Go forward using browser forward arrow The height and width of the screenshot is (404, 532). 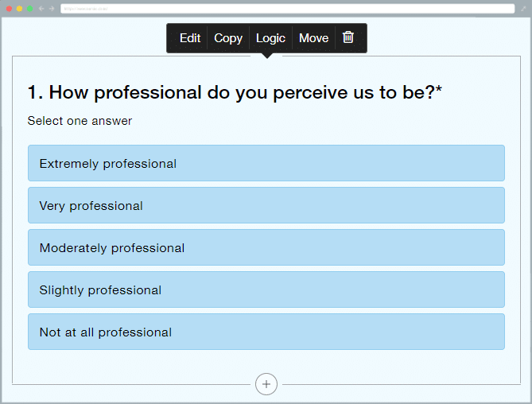pyautogui.click(x=52, y=9)
